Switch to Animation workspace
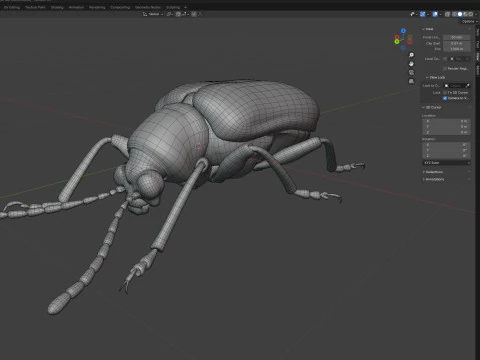The image size is (480, 360). 76,7
